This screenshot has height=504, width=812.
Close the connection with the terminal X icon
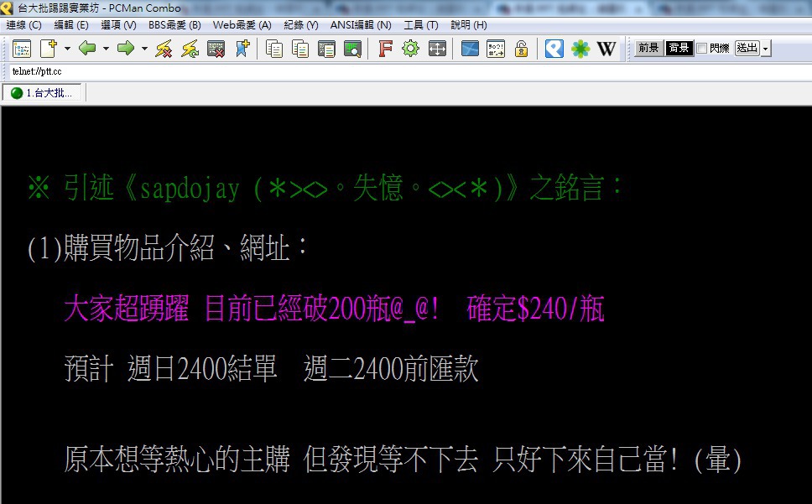click(x=216, y=49)
